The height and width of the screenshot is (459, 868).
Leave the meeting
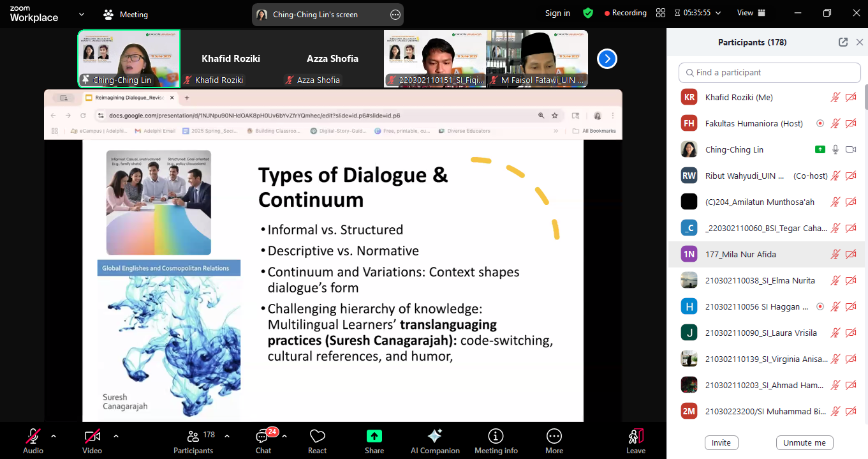point(635,440)
